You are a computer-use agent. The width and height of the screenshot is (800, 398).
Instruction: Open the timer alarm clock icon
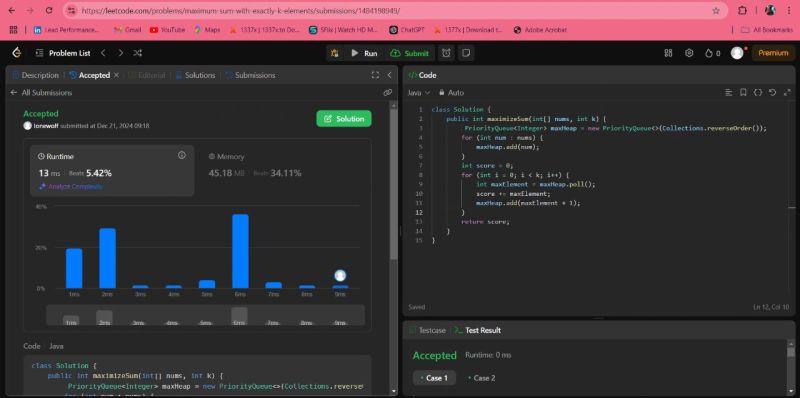446,53
